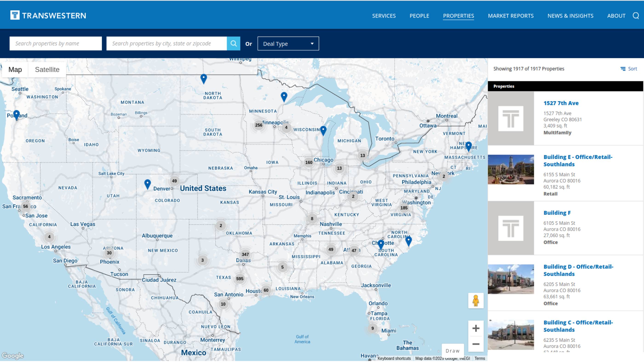This screenshot has height=364, width=644.
Task: Open the 2 cluster near New York
Action: (x=444, y=176)
